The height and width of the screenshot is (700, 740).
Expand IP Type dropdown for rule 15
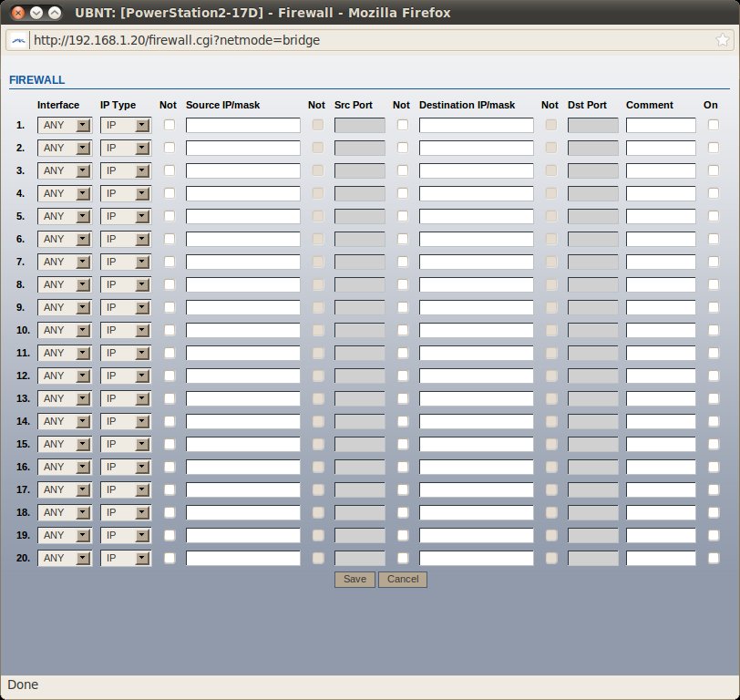pyautogui.click(x=125, y=444)
